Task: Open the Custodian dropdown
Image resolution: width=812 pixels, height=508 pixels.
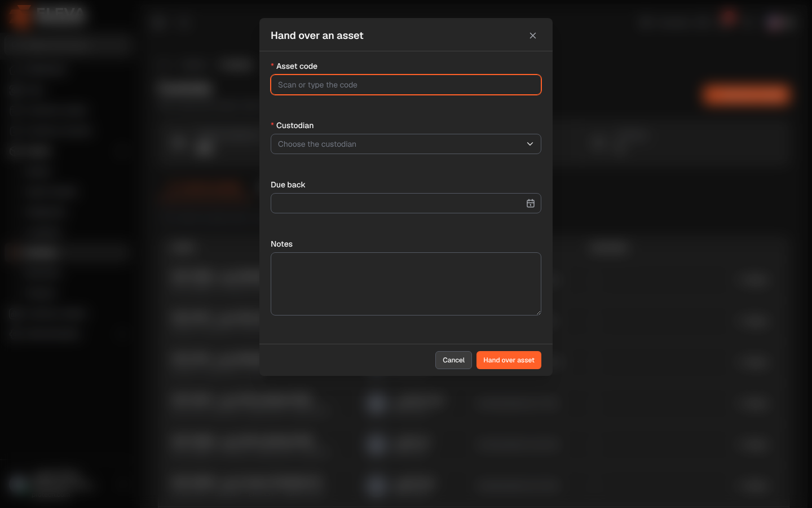Action: [x=406, y=144]
